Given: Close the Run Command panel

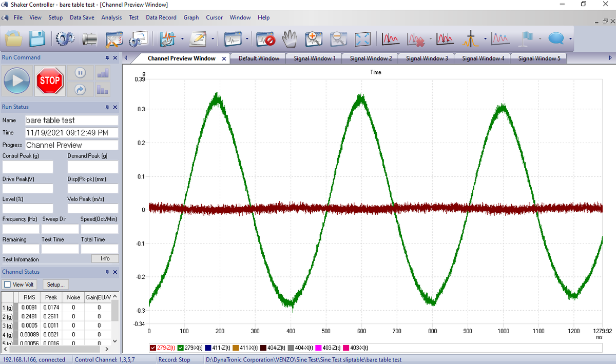Looking at the screenshot, I should click(x=115, y=58).
